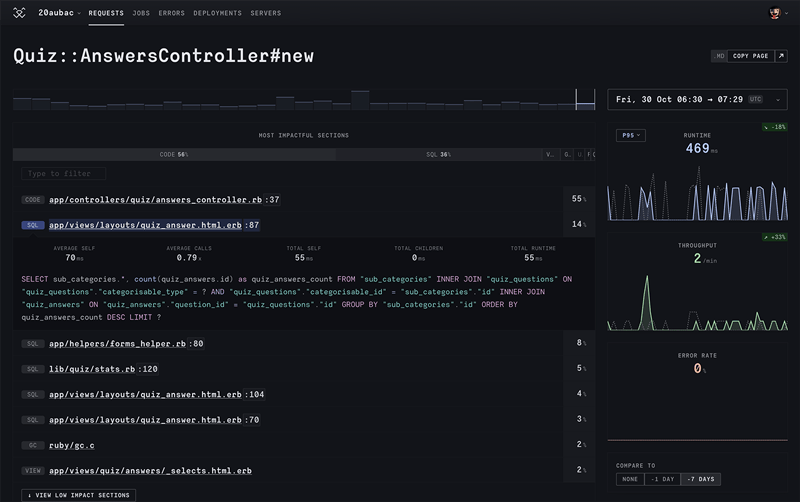Click the app logo icon in the header

pos(19,13)
